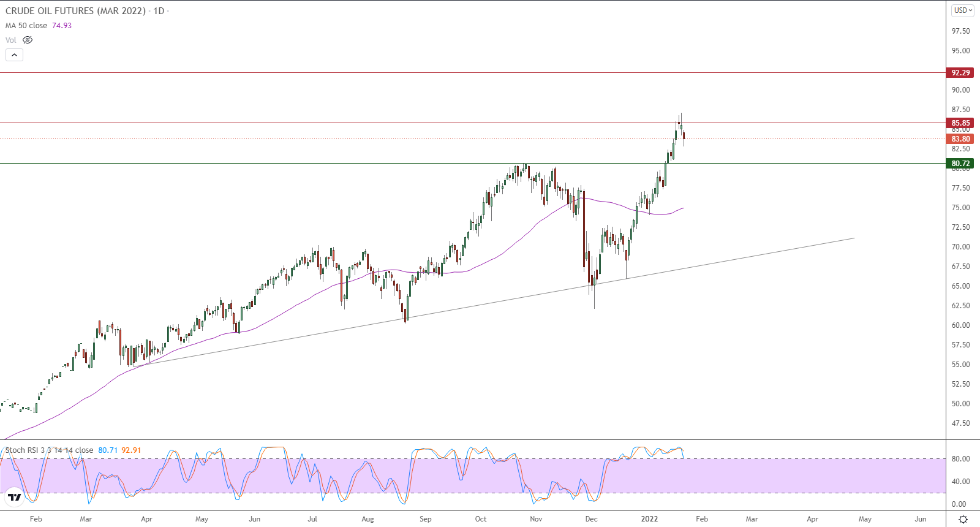Screen dimensions: 980x527
Task: Collapse the indicator legend with the chevron
Action: pos(14,55)
